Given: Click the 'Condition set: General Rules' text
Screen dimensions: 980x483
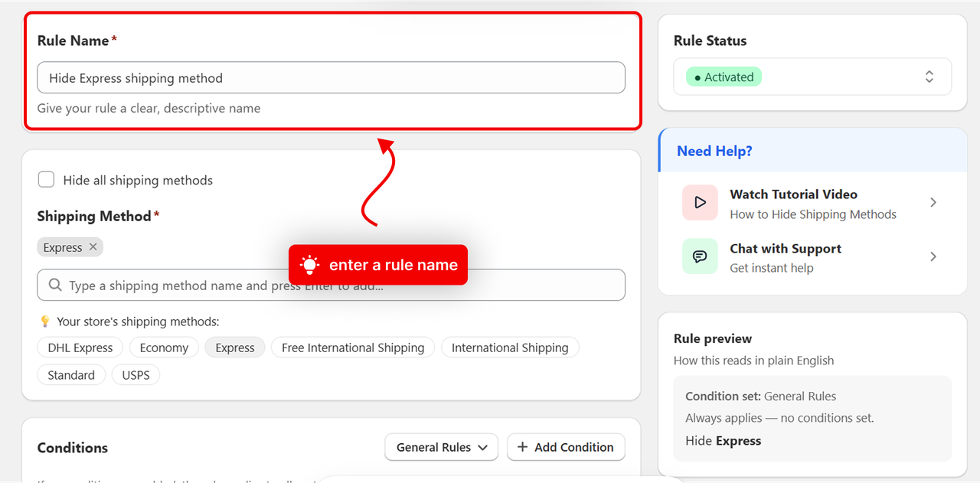Looking at the screenshot, I should (760, 397).
